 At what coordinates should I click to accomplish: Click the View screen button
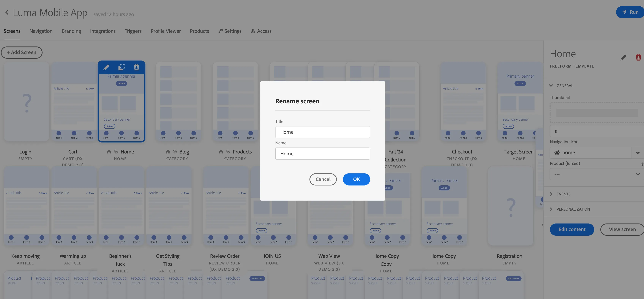click(x=622, y=230)
